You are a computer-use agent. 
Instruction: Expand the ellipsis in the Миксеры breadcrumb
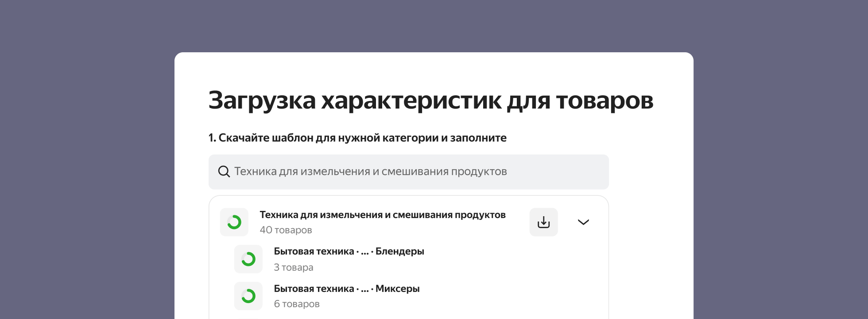point(364,289)
